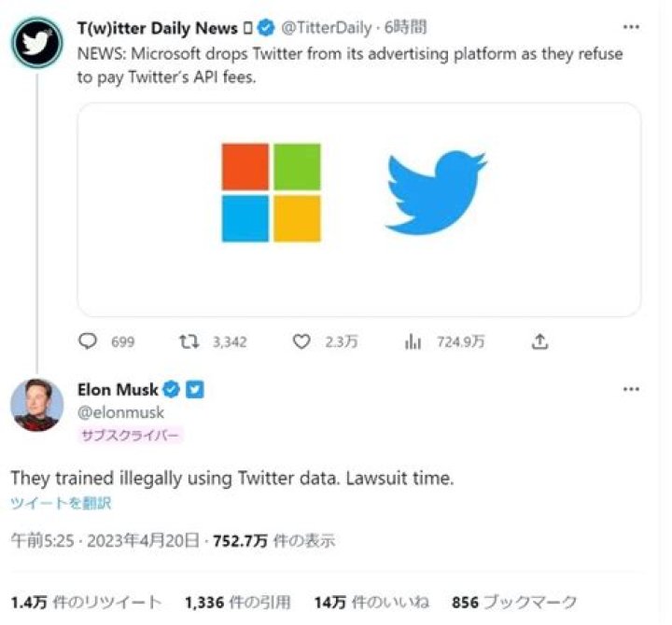672x625 pixels.
Task: Translate tweet via ツイートを翻訳 link
Action: (61, 503)
